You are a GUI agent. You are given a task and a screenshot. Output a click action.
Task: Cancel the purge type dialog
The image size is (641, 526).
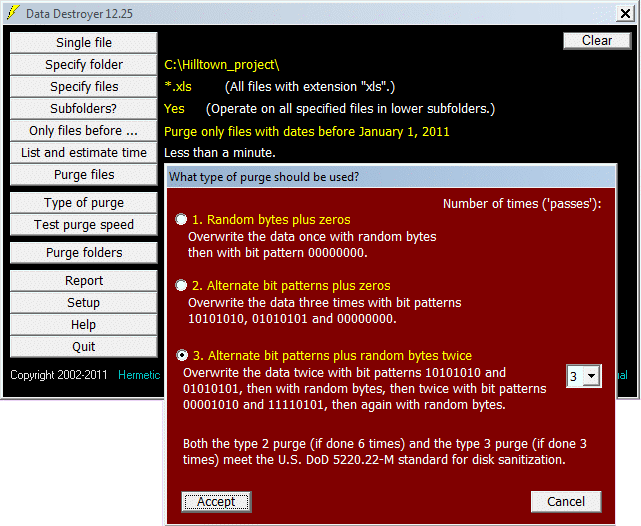(566, 502)
